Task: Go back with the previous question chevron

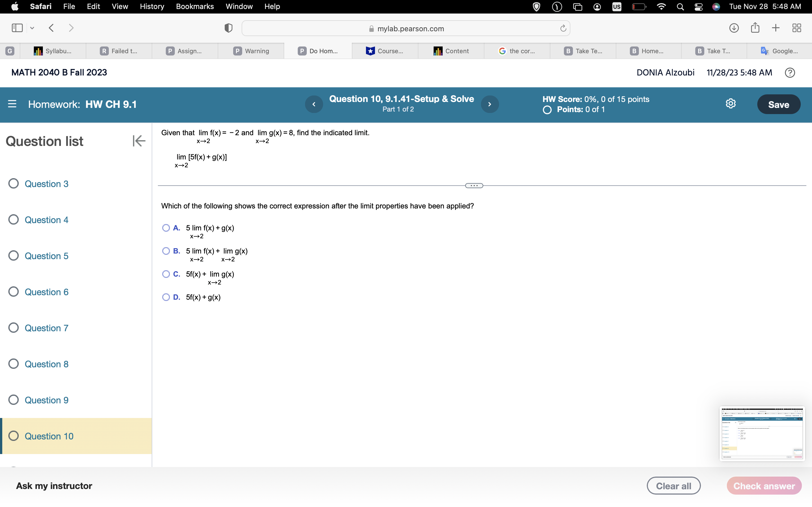Action: coord(314,104)
